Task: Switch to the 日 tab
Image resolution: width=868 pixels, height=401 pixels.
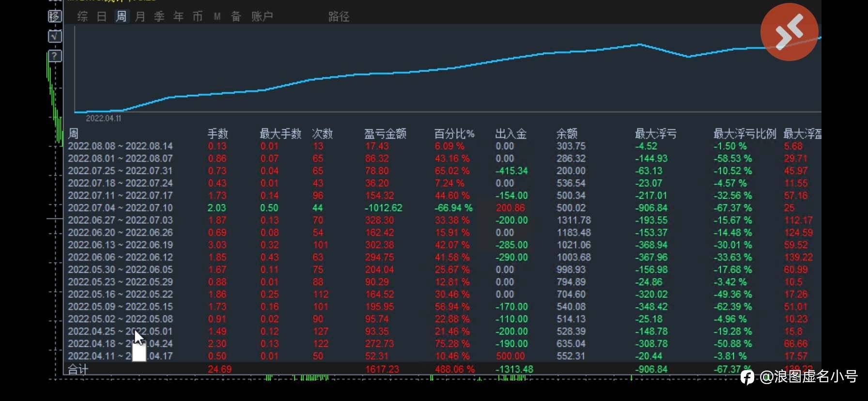Action: [102, 16]
